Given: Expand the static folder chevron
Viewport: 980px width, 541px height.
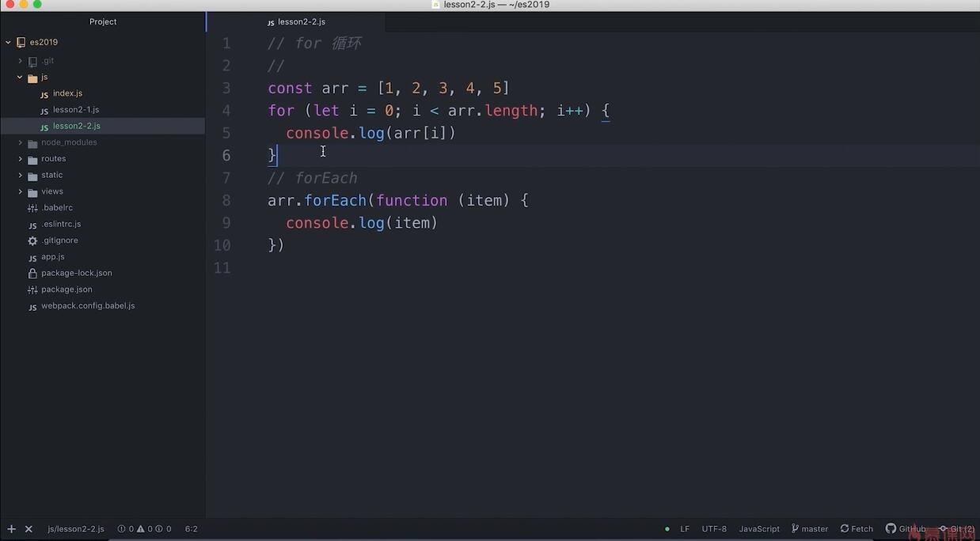Looking at the screenshot, I should pos(20,176).
